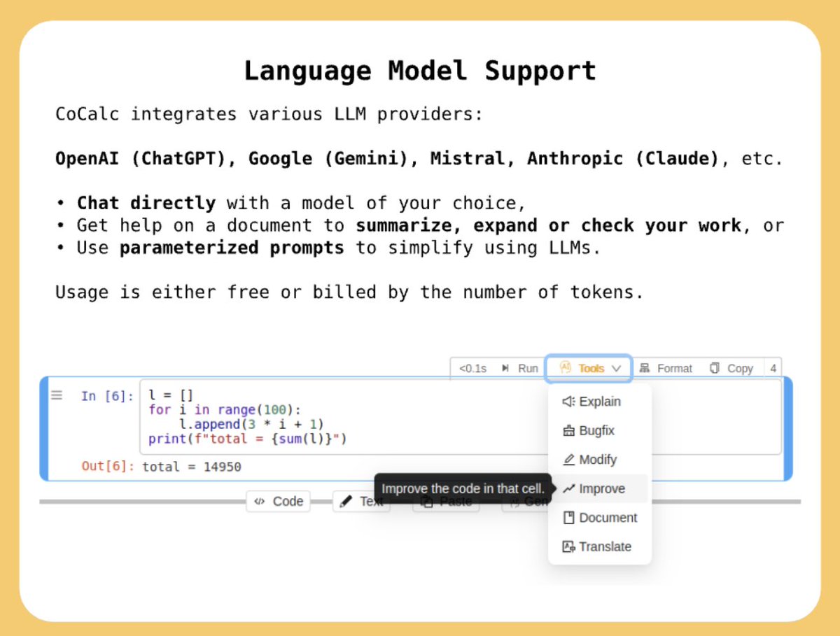Click the Modify pencil icon
Screen dimensions: 840x636
(568, 460)
